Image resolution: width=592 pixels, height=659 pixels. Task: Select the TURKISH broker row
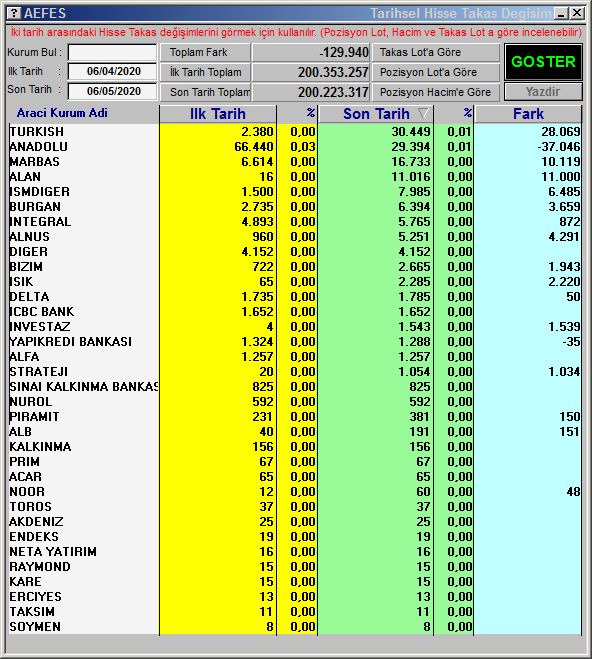[x=295, y=132]
